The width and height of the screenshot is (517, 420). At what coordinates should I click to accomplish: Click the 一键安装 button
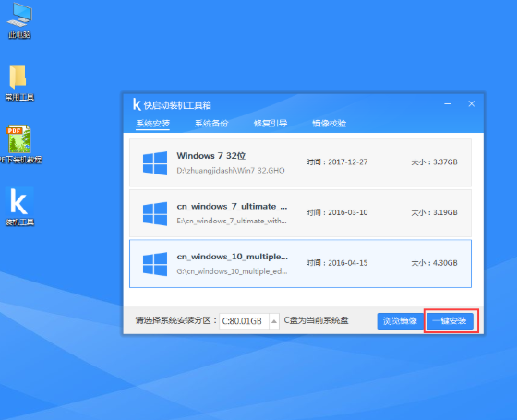pyautogui.click(x=451, y=321)
